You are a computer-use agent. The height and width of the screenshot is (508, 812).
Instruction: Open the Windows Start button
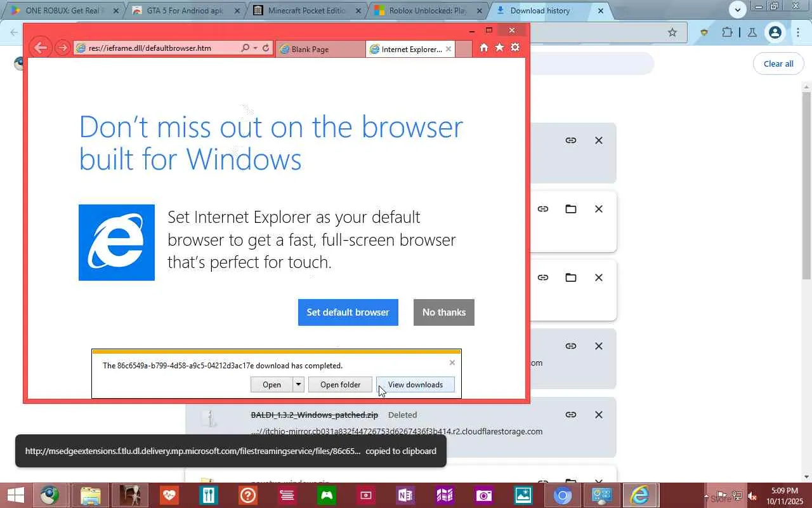pos(15,495)
